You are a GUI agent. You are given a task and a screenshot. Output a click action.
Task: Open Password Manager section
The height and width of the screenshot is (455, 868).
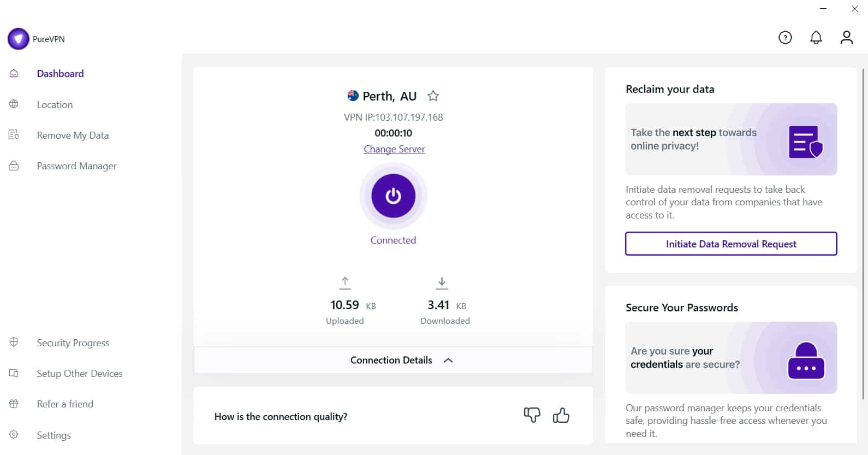coord(76,166)
